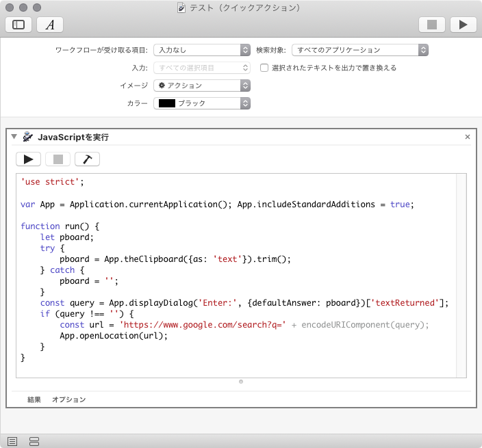Image resolution: width=482 pixels, height=448 pixels.
Task: Compile script with the hammer icon
Action: [x=87, y=159]
